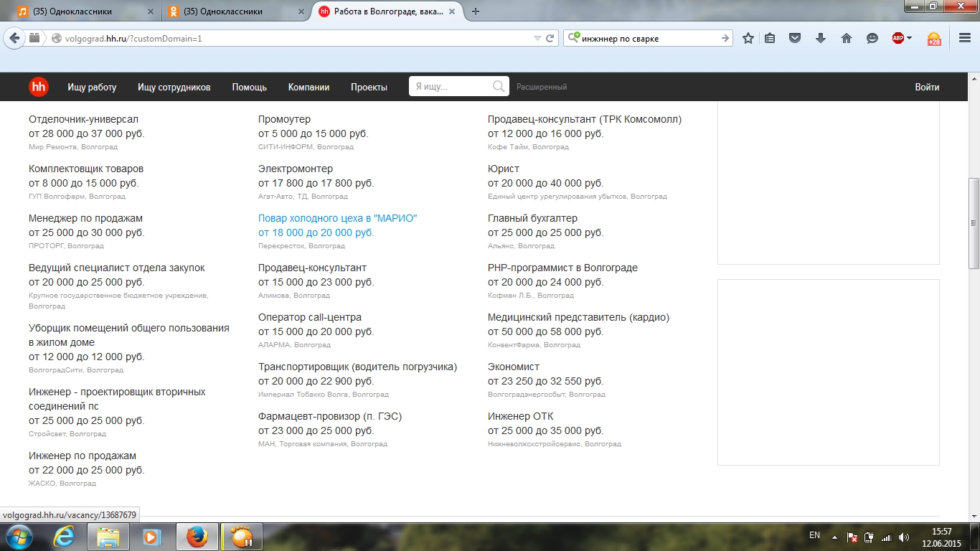Open the Windows Start menu
Viewport: 980px width, 551px height.
click(19, 537)
